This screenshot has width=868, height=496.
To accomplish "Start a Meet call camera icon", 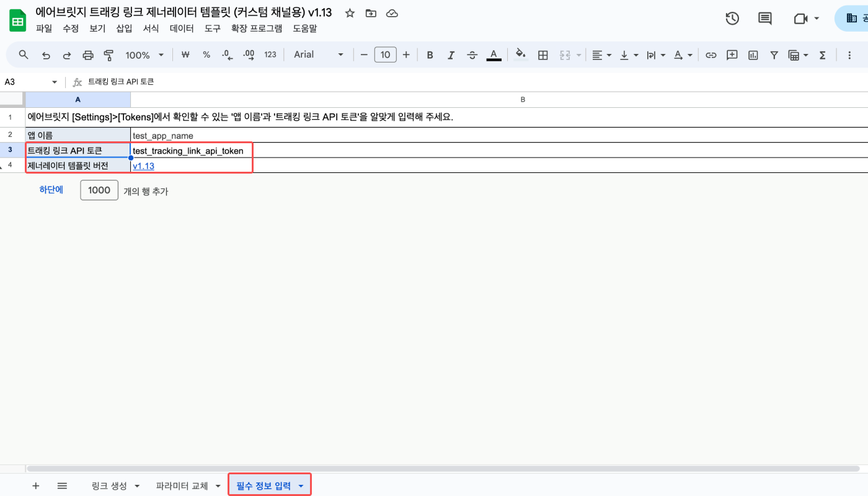I will click(800, 19).
